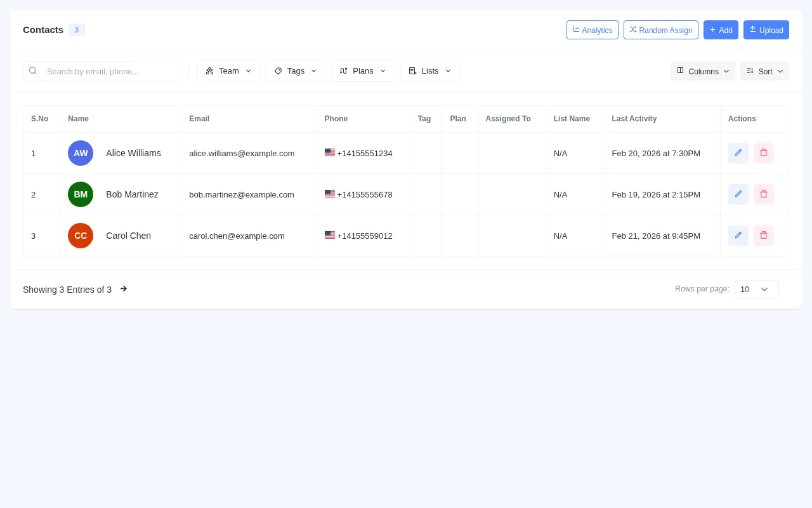Click the Upload icon button
This screenshot has width=812, height=508.
pyautogui.click(x=753, y=30)
